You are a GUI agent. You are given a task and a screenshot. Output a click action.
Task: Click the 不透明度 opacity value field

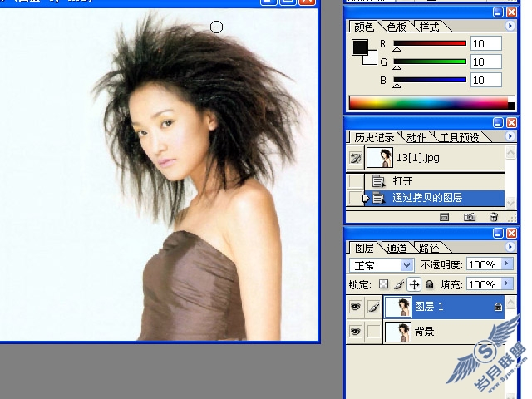[x=484, y=264]
